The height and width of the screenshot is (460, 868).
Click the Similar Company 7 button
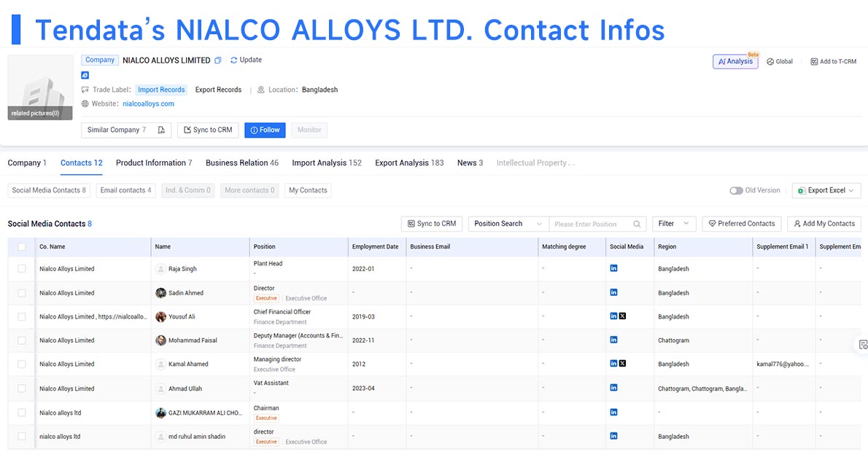126,130
